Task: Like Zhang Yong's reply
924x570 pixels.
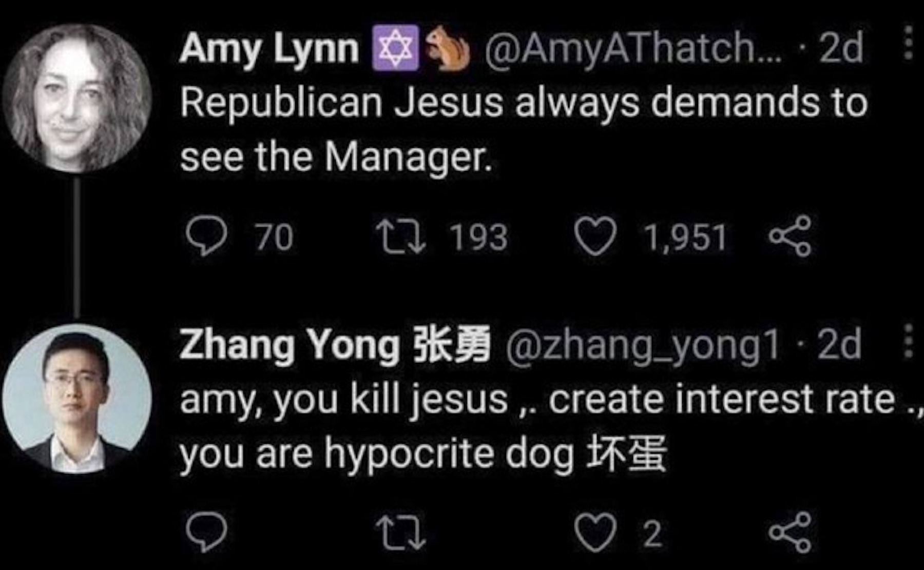Action: point(595,533)
